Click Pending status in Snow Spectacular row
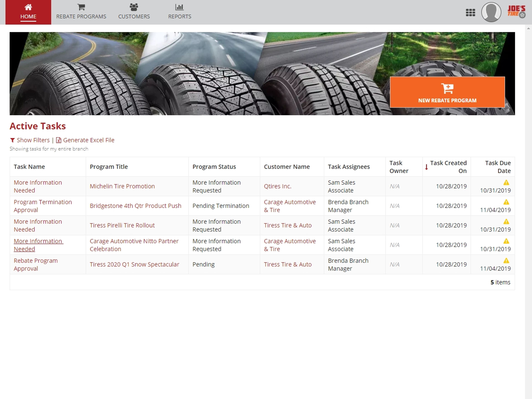 click(204, 264)
